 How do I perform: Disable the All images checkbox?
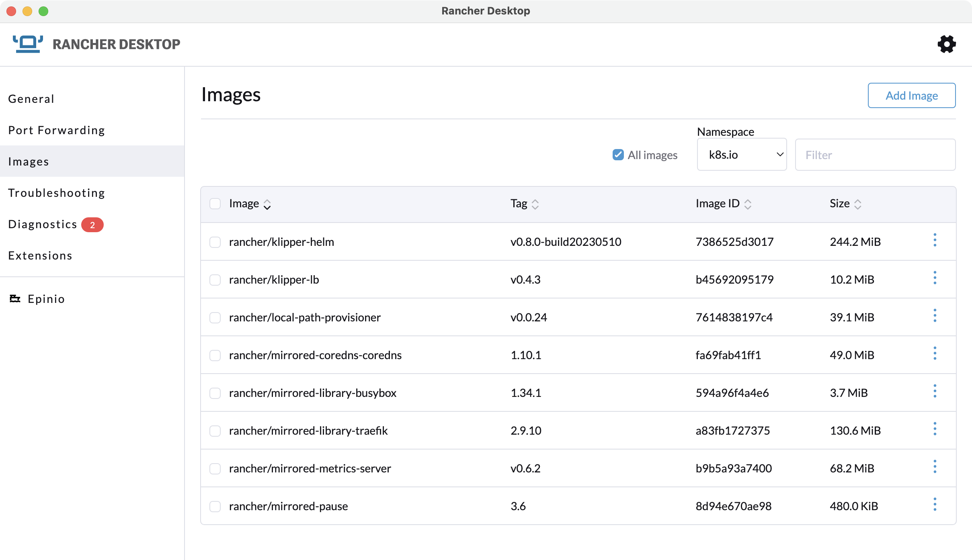[x=617, y=155]
